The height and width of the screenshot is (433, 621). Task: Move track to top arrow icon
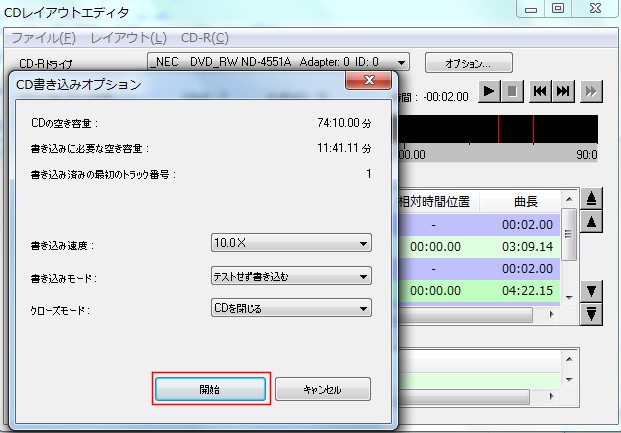[x=592, y=199]
